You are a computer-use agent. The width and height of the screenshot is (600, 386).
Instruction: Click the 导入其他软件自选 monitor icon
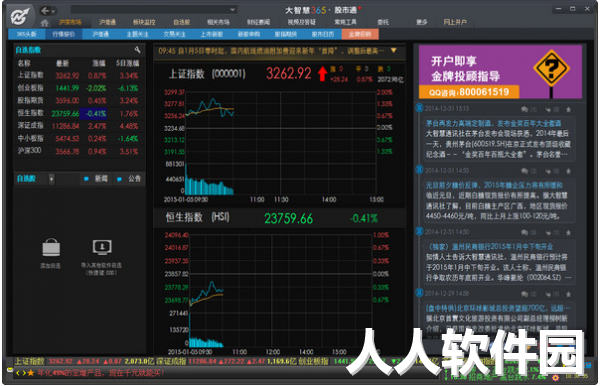point(102,247)
